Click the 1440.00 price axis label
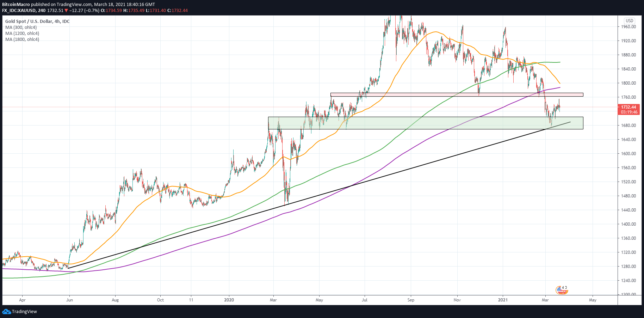The width and height of the screenshot is (644, 318). pyautogui.click(x=628, y=210)
